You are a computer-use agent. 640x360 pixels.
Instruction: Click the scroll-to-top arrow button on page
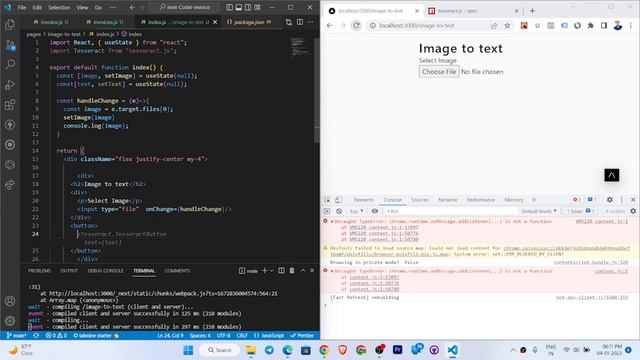611,175
